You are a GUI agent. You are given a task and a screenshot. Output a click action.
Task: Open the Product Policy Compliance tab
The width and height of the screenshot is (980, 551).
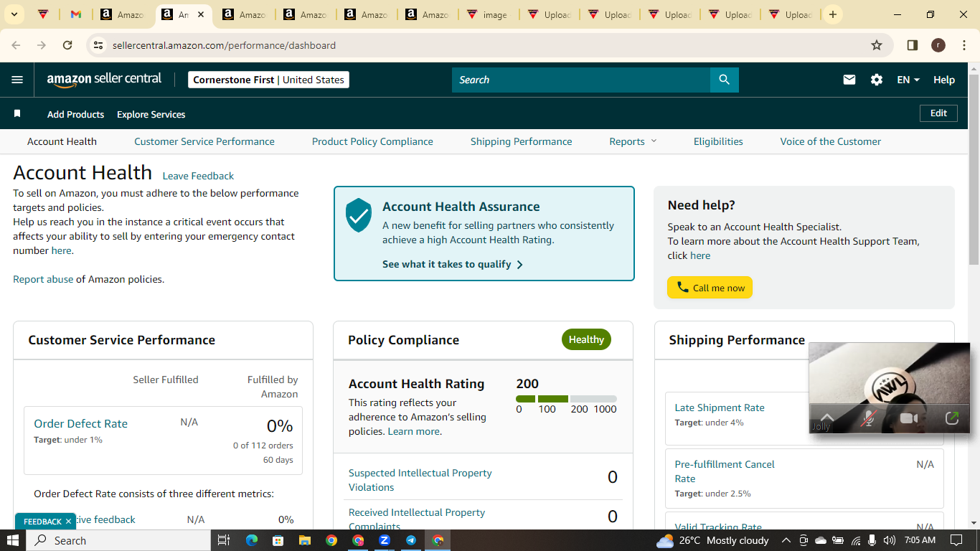click(372, 141)
